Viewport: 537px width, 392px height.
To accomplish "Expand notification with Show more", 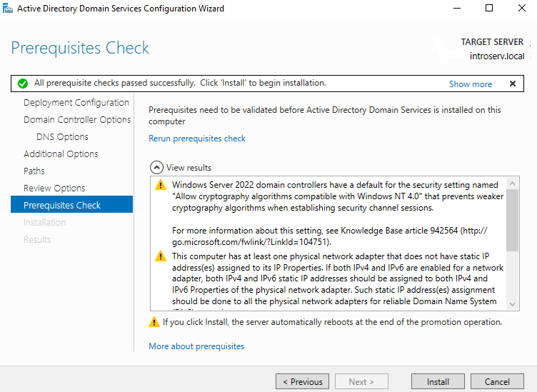I will (x=470, y=84).
